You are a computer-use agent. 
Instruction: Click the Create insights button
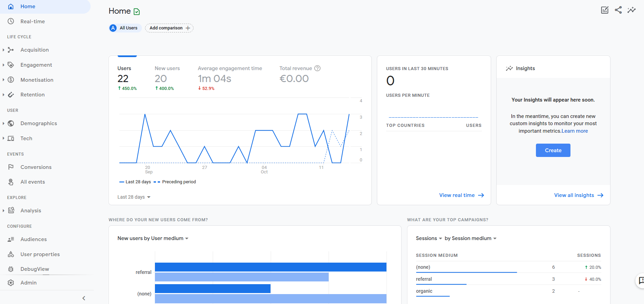(x=553, y=150)
